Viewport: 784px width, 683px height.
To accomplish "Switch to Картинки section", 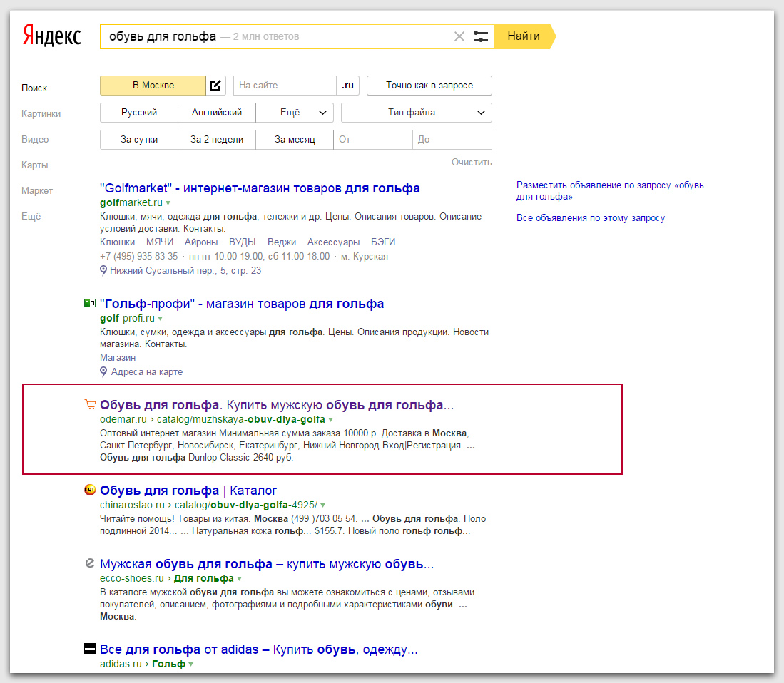I will [x=41, y=113].
